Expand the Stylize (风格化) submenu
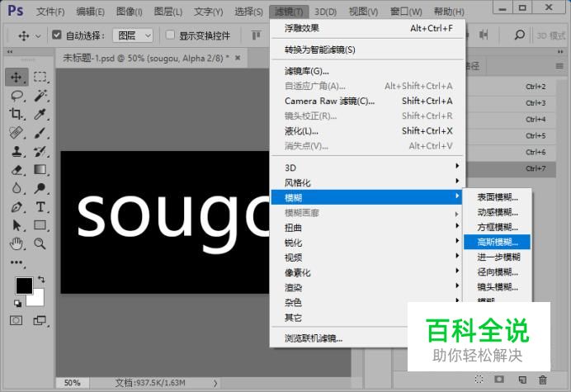 tap(367, 182)
